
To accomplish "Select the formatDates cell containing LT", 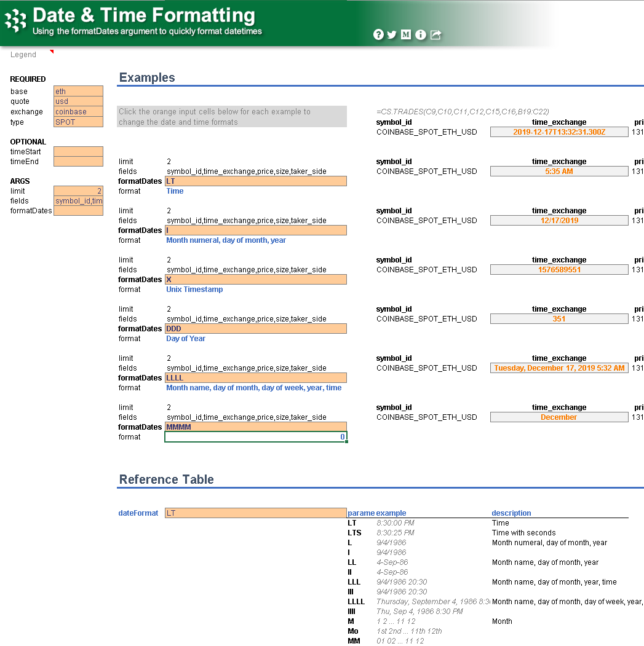I will click(255, 181).
